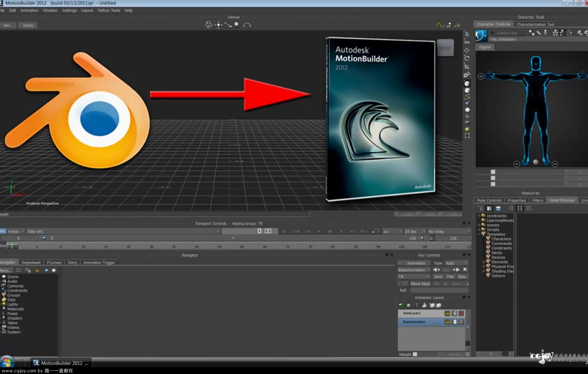Toggle the Lcl reference mode icon

(x=467, y=42)
